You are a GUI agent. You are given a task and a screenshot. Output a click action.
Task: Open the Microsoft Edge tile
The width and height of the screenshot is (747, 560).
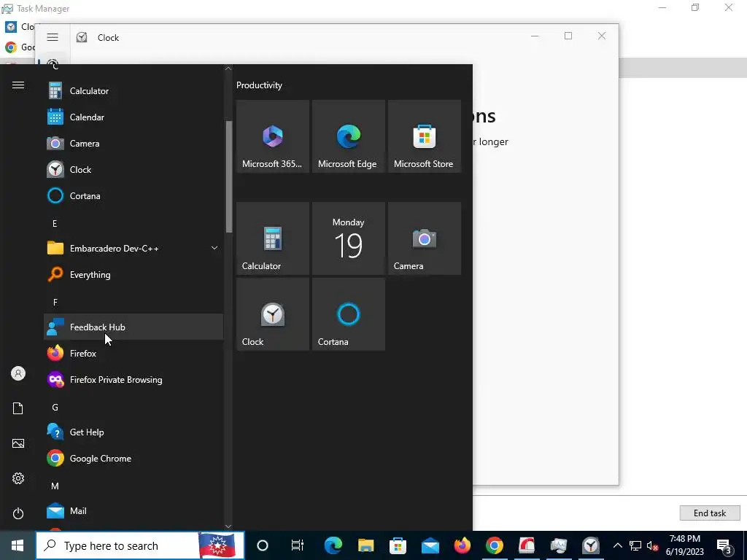click(x=348, y=136)
